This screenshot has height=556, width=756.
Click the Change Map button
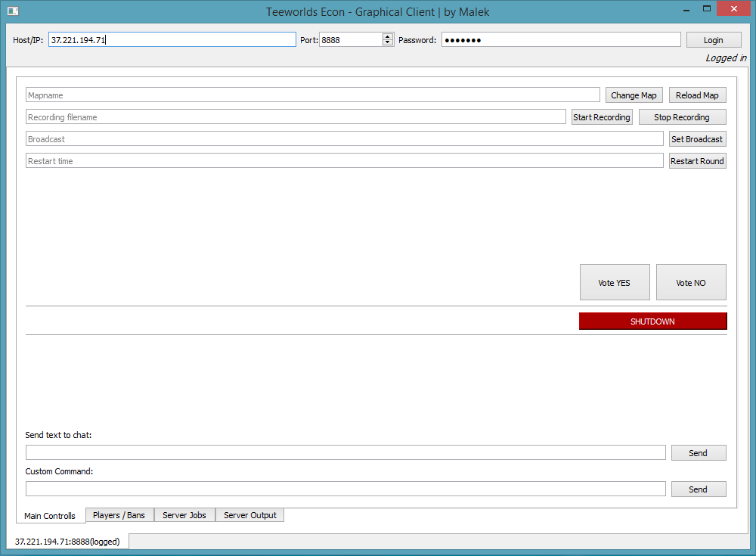634,95
